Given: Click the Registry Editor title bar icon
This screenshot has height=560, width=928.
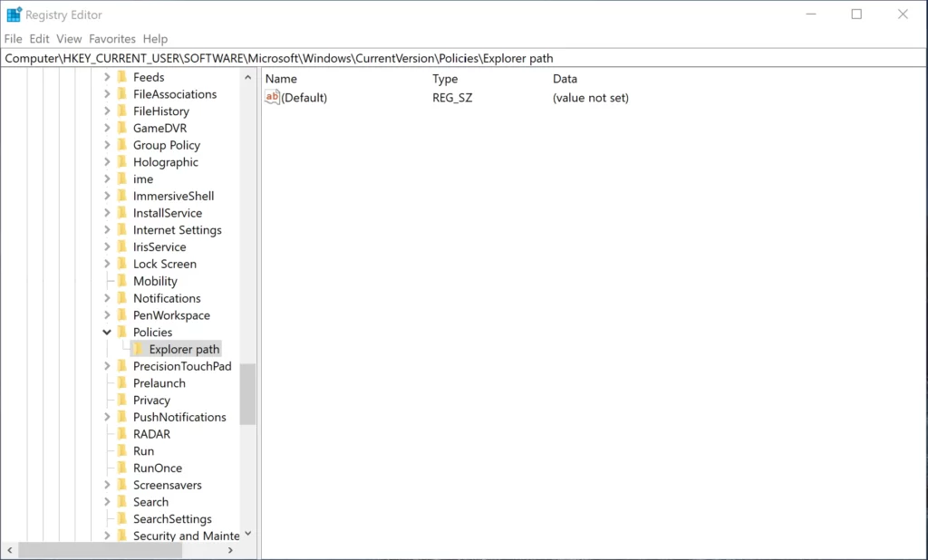Looking at the screenshot, I should click(x=13, y=14).
